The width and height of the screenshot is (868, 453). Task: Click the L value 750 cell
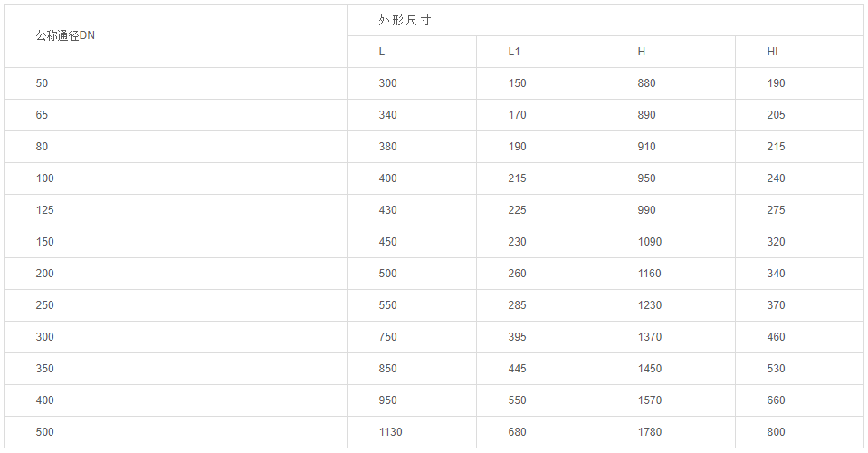click(387, 337)
